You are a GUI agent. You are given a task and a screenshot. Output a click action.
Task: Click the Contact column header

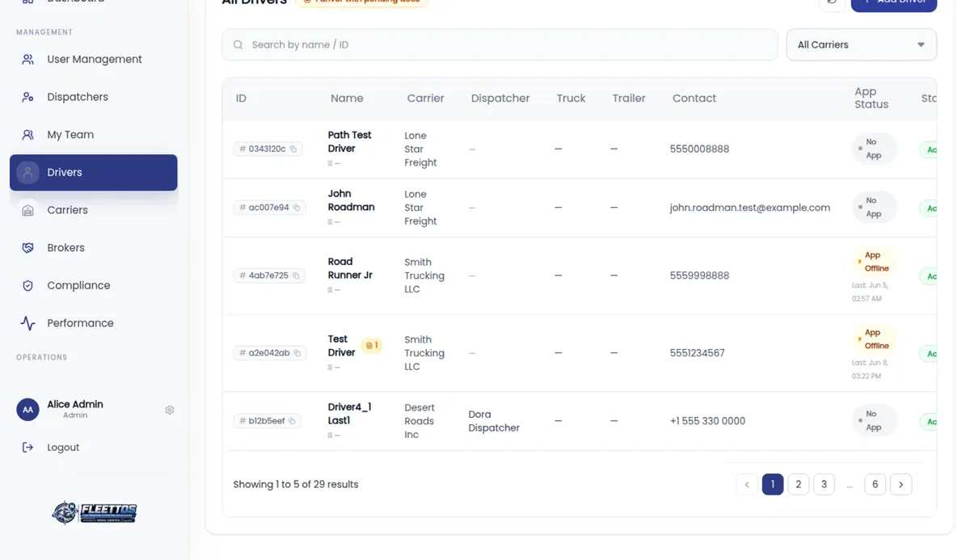[x=694, y=99]
